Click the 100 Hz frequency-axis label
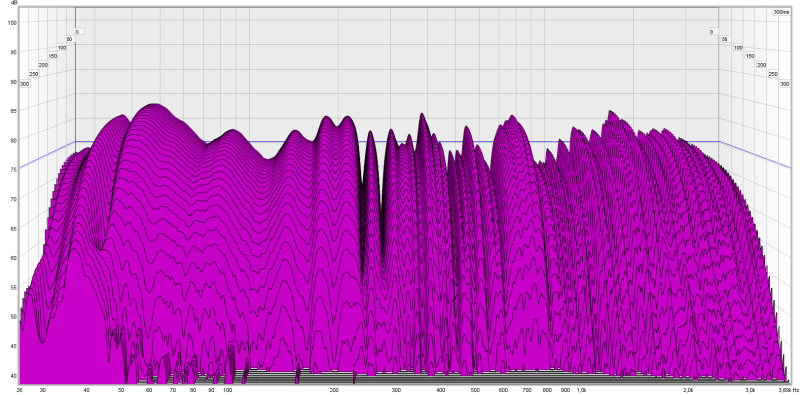Viewport: 800px width, 395px height. pos(228,390)
